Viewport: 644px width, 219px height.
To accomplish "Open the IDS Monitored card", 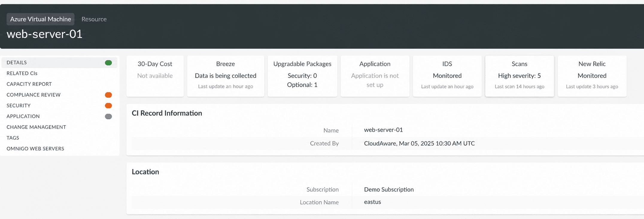I will click(x=447, y=76).
